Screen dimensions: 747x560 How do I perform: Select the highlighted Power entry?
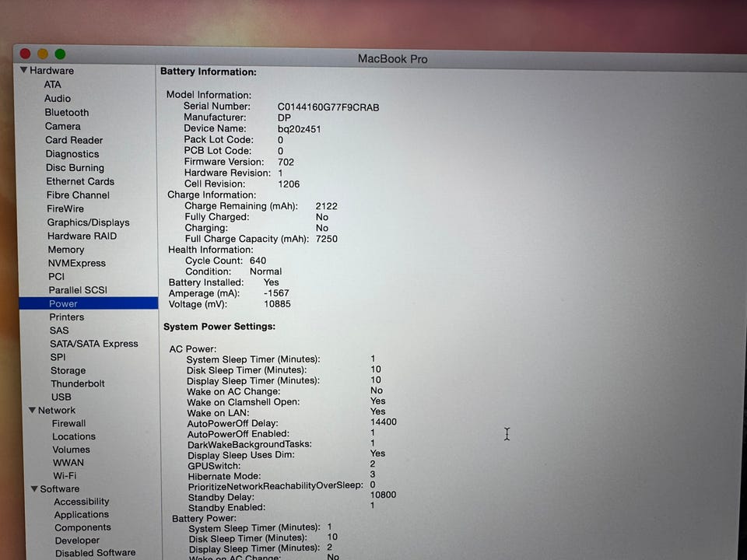(89, 303)
